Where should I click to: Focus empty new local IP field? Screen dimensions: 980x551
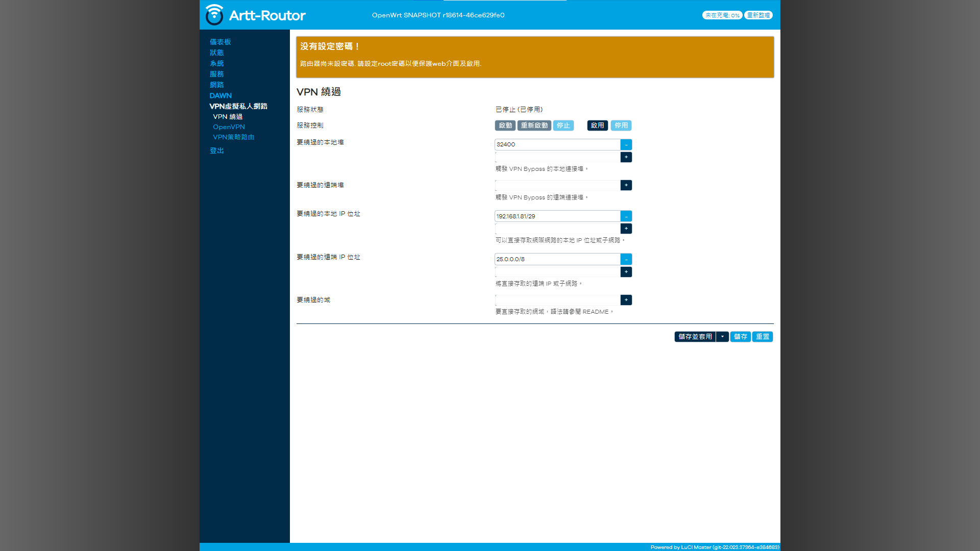point(557,229)
